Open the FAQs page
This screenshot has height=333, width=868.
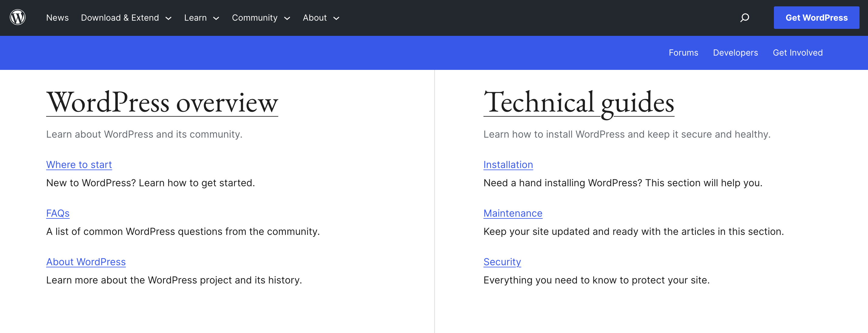pos(58,213)
